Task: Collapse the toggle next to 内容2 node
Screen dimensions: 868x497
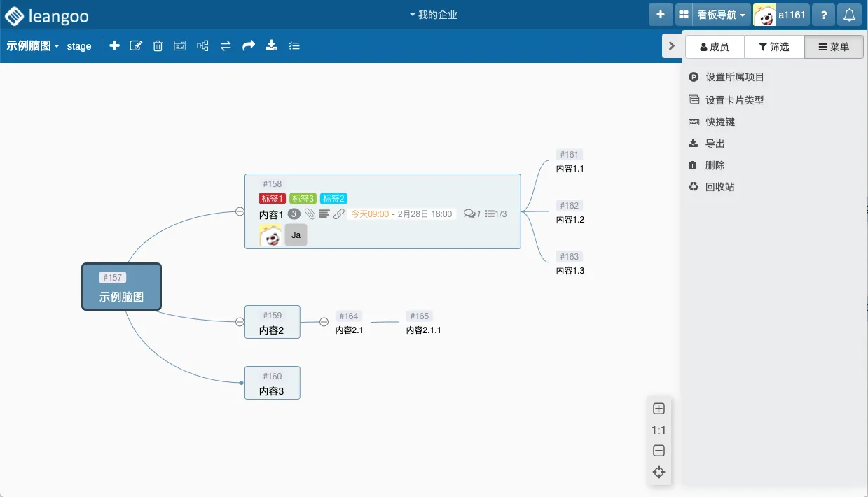Action: tap(239, 322)
